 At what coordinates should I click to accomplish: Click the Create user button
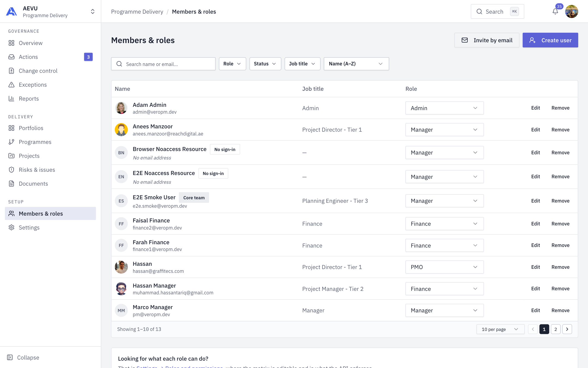click(550, 40)
